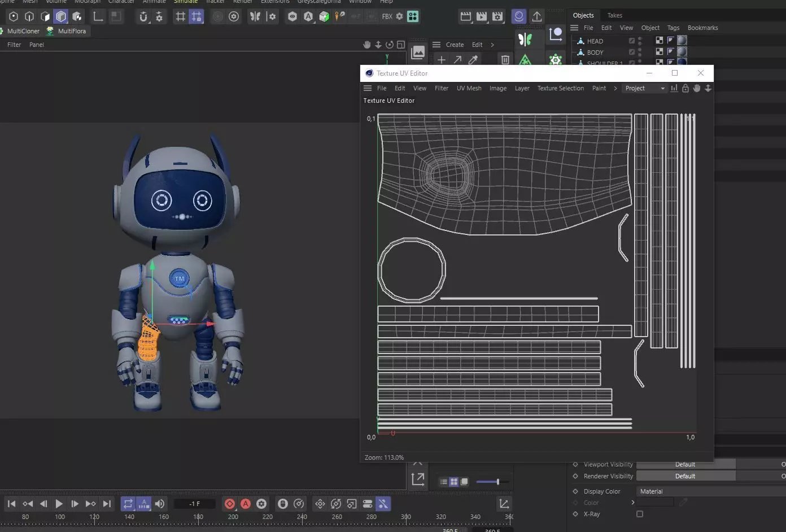The width and height of the screenshot is (786, 532).
Task: Open the Project dropdown in UV Editor
Action: pos(645,88)
